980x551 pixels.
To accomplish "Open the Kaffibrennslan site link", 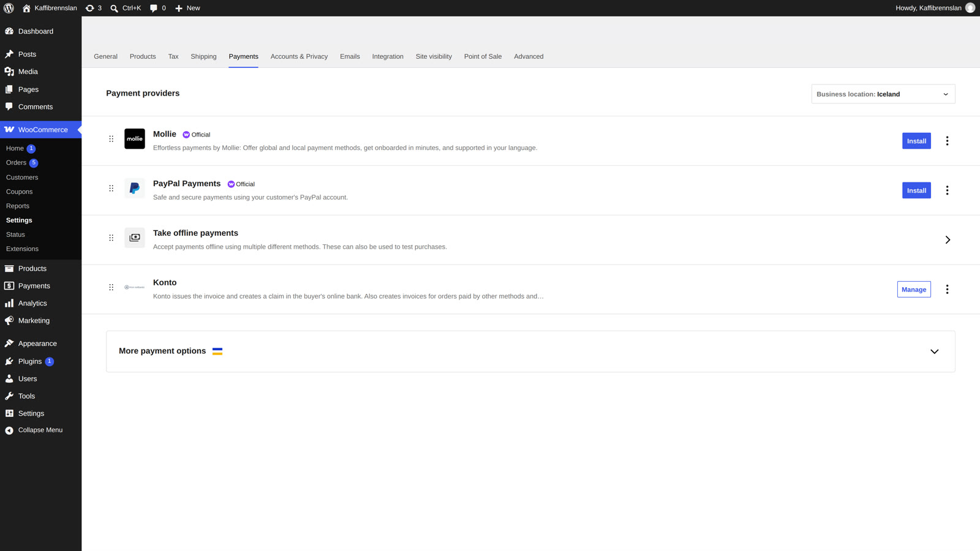I will (50, 8).
